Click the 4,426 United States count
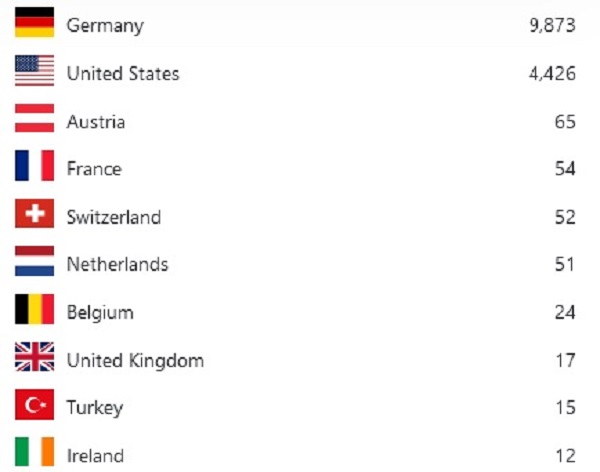Screen dimensions: 600x472 (552, 73)
